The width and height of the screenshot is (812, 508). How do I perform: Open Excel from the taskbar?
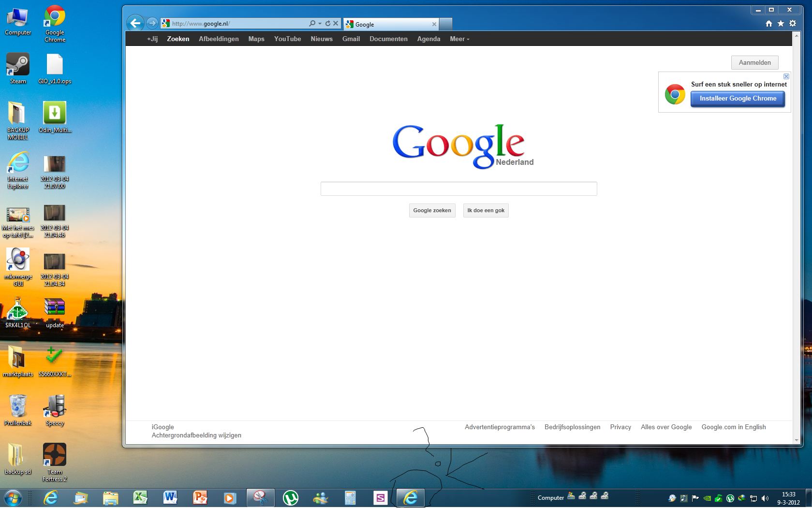pos(140,497)
